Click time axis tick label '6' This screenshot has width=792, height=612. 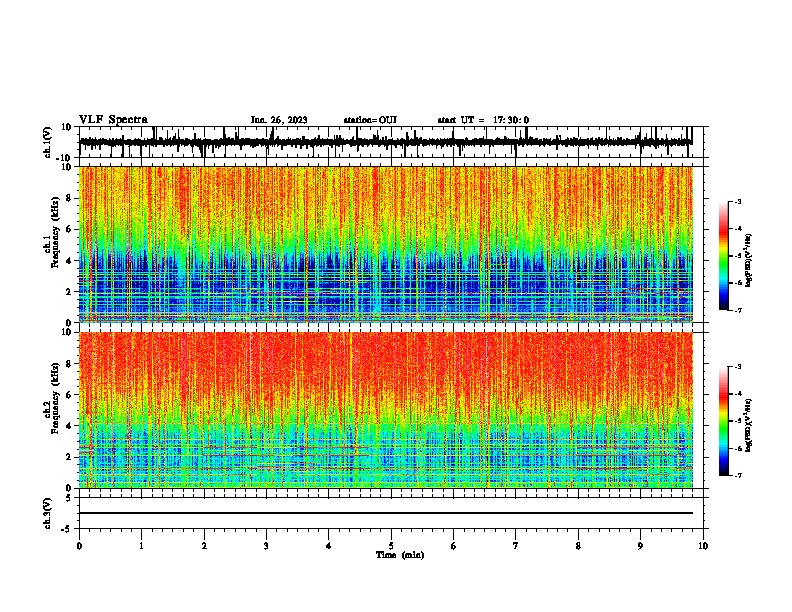454,546
